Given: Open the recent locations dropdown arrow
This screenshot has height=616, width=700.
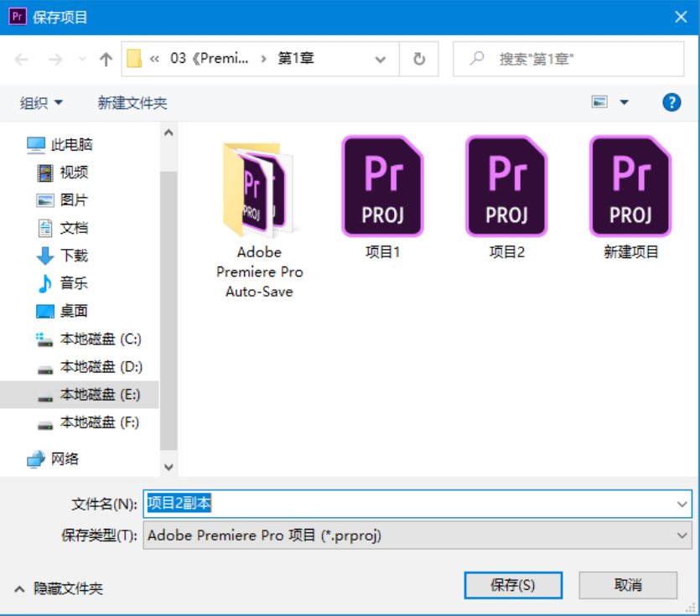Looking at the screenshot, I should point(82,60).
